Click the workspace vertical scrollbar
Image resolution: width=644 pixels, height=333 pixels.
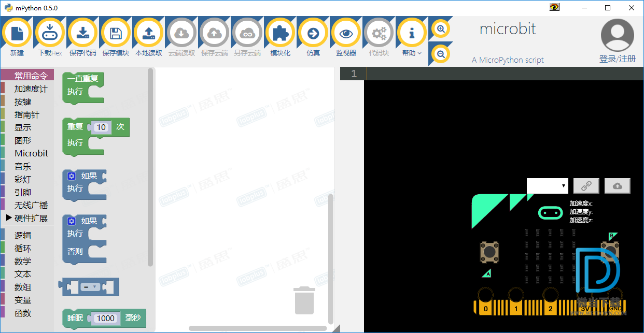(x=331, y=258)
